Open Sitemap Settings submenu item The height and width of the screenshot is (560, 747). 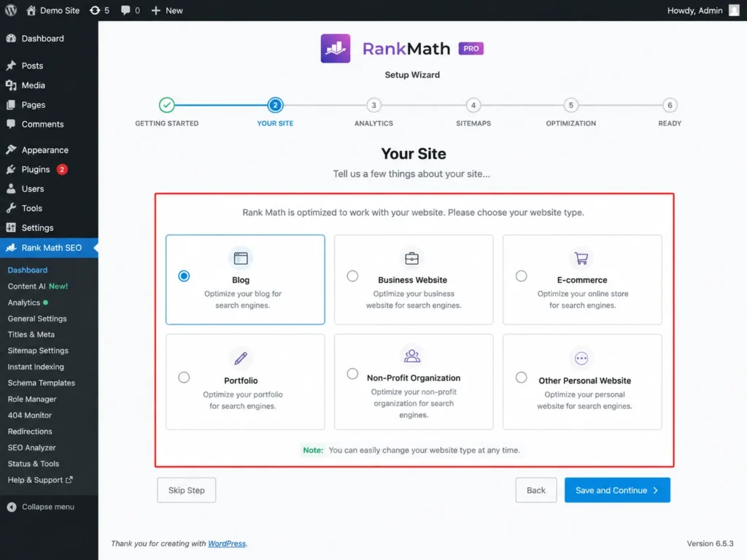pyautogui.click(x=38, y=351)
